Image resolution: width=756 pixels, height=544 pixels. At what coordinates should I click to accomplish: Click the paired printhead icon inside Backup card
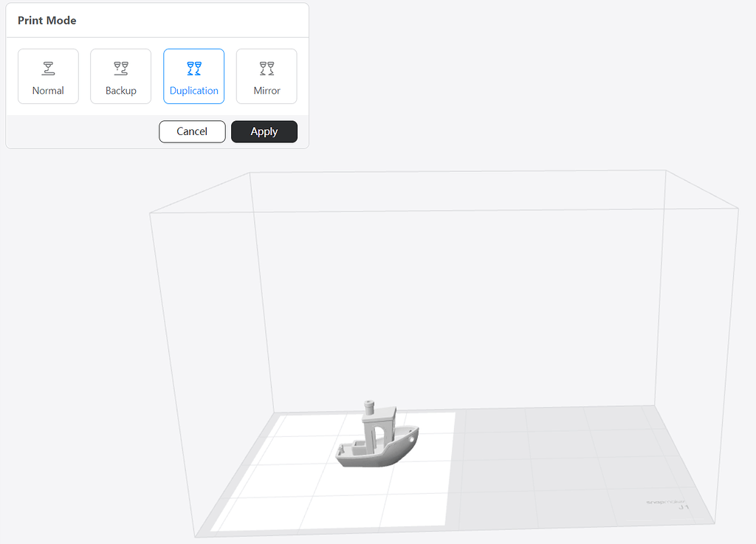pos(120,67)
